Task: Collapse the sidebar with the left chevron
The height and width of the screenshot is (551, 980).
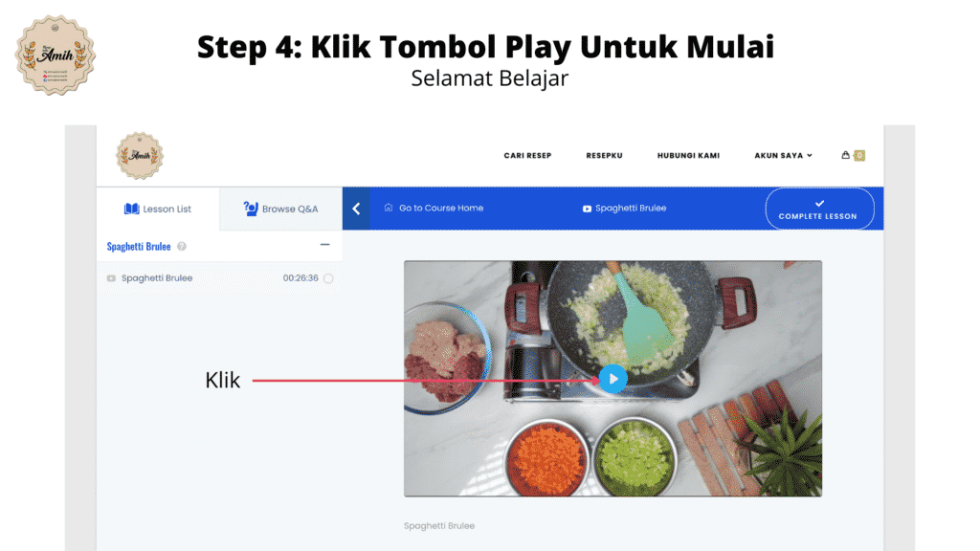Action: [x=356, y=209]
